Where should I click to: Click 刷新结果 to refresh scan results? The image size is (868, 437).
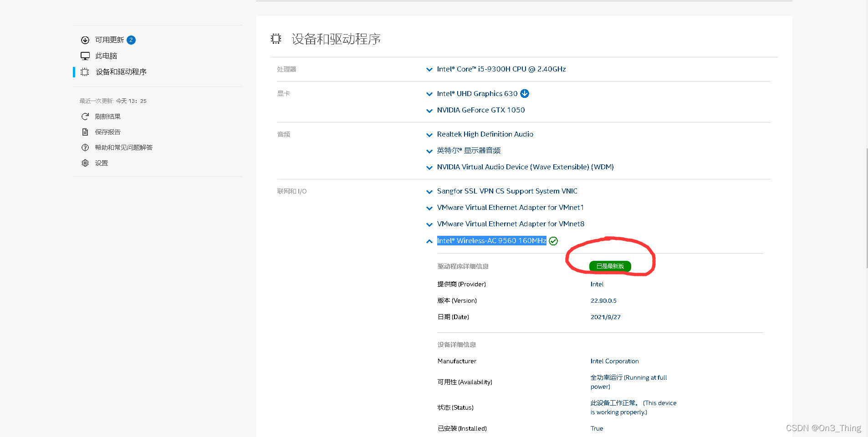pos(108,117)
